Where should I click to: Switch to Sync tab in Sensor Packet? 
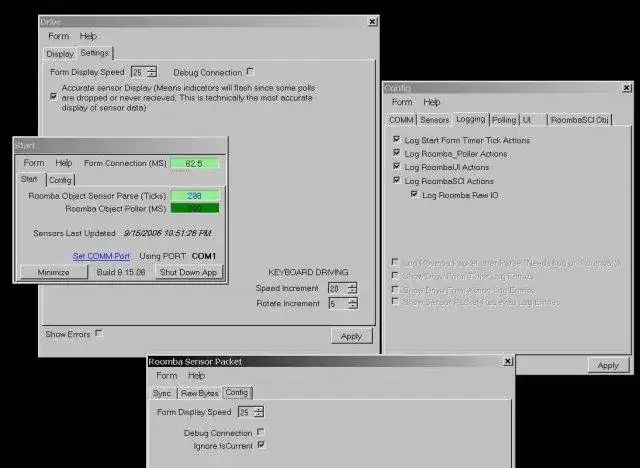(x=162, y=393)
